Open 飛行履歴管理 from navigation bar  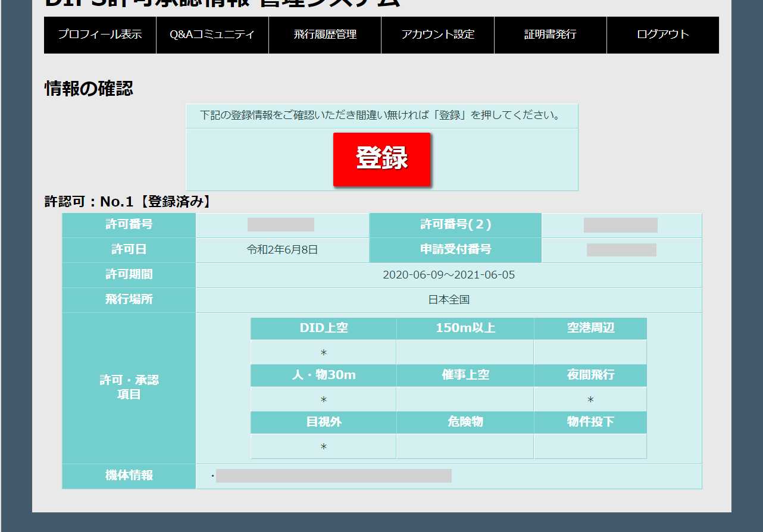[325, 35]
